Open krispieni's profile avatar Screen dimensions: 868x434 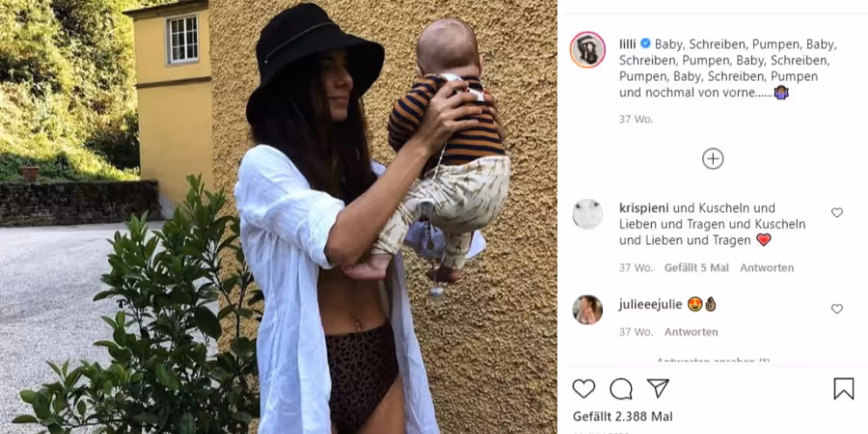[x=587, y=214]
